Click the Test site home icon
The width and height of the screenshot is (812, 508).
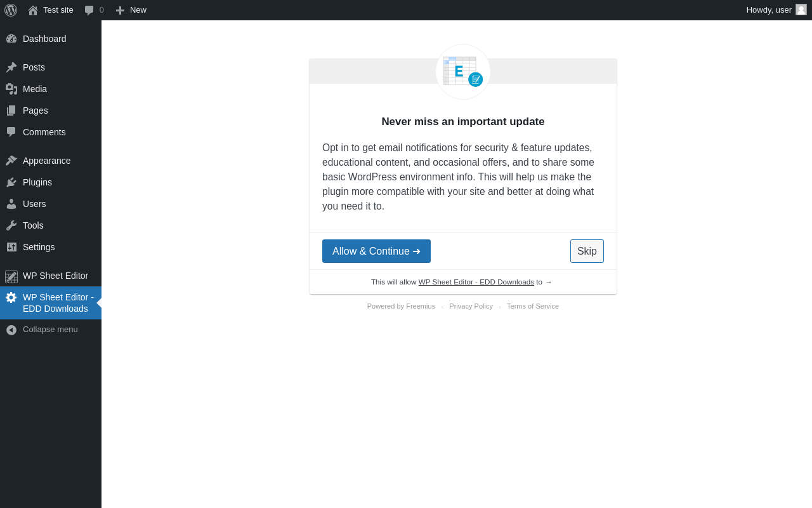(33, 10)
